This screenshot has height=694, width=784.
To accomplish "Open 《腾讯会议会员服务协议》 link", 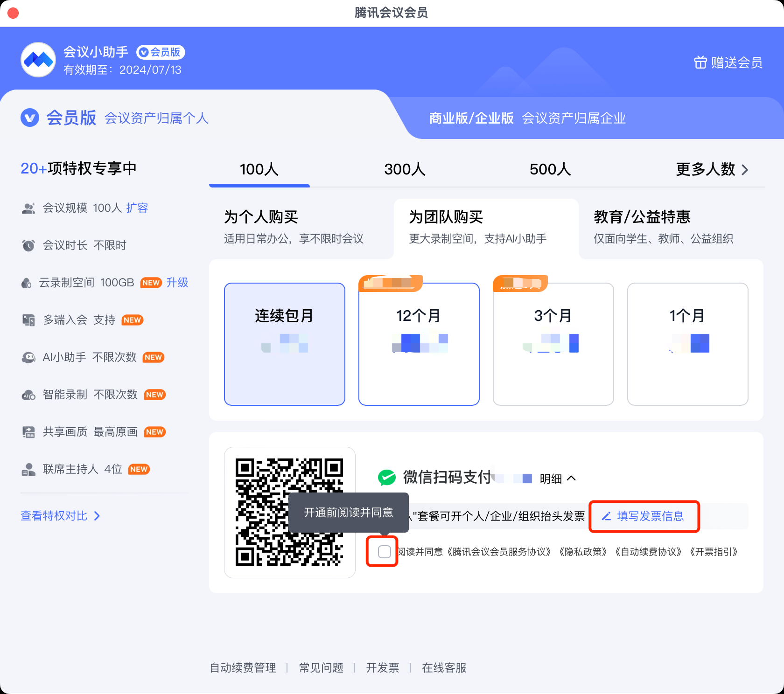I will click(499, 552).
